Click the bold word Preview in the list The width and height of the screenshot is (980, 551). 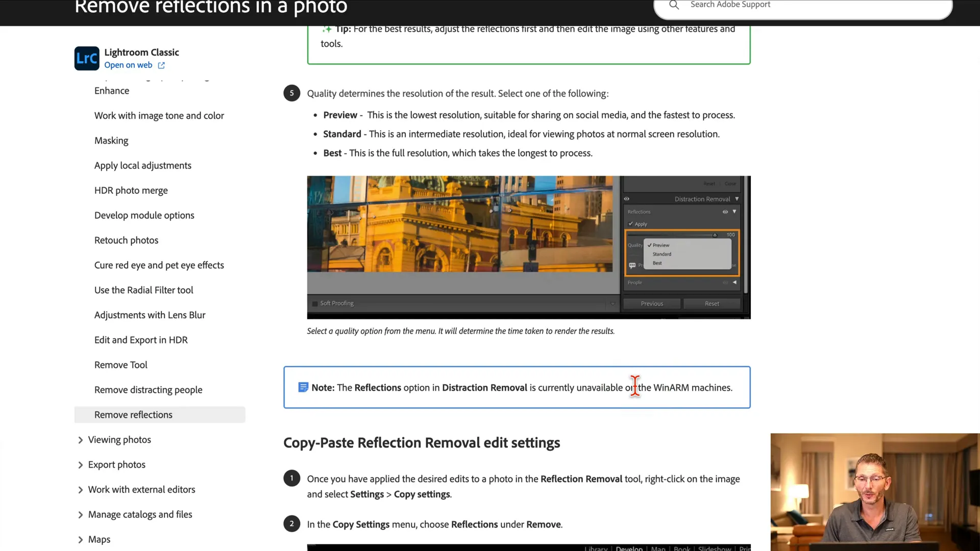tap(340, 115)
